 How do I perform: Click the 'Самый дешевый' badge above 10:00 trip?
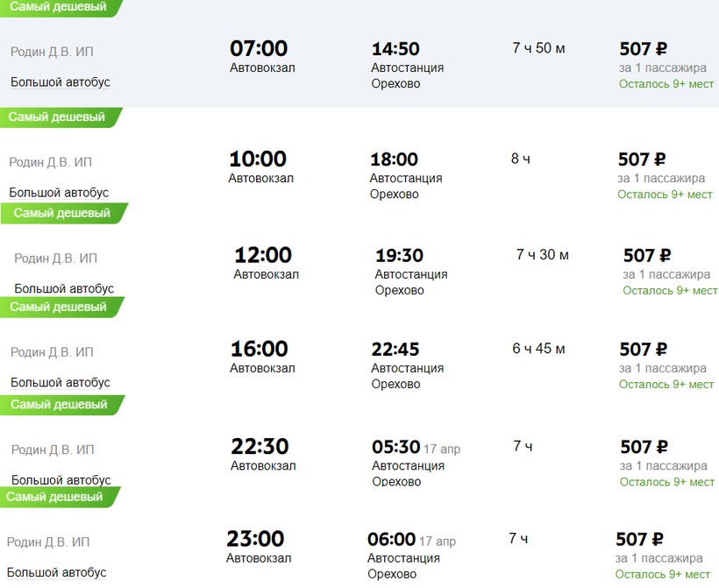tap(57, 117)
